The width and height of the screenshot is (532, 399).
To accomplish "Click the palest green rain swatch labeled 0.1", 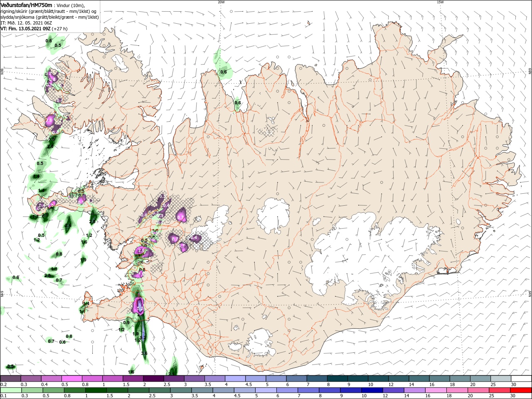I will [11, 390].
